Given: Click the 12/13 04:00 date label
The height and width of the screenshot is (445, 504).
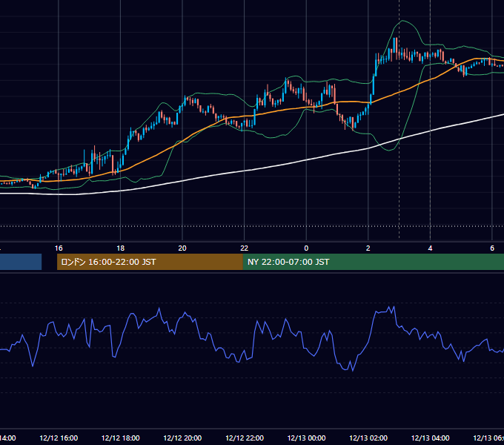Looking at the screenshot, I should pos(431,438).
